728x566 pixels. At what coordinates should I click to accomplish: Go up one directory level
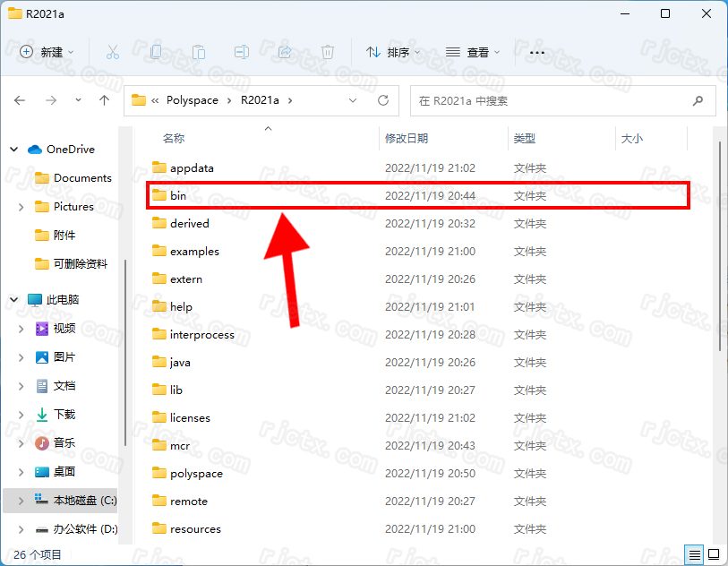(x=104, y=100)
